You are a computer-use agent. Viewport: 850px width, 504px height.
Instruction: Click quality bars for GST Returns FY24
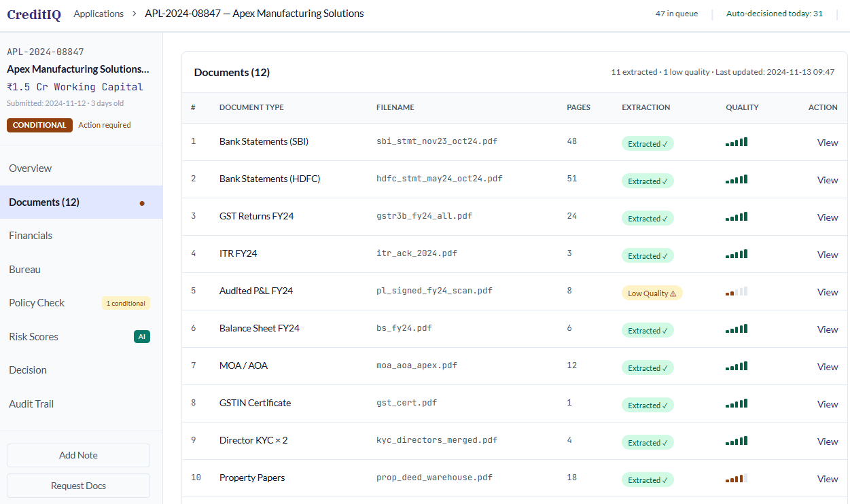click(x=737, y=217)
